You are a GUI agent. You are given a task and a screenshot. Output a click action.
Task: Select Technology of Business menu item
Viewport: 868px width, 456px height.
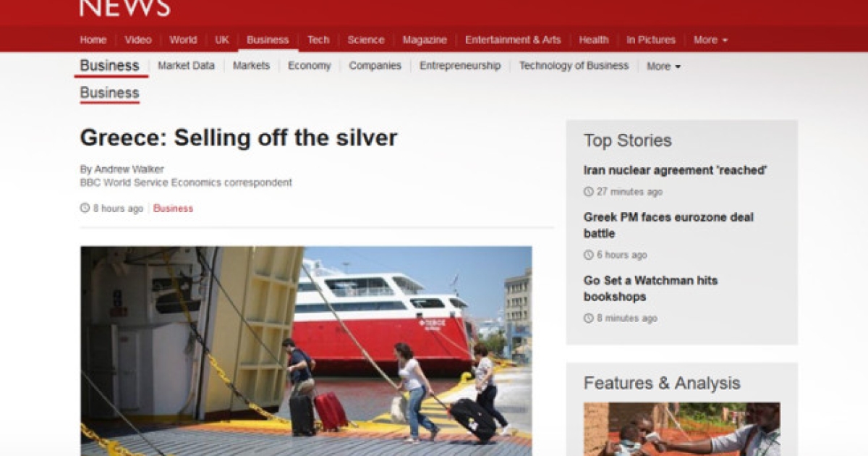(x=574, y=65)
